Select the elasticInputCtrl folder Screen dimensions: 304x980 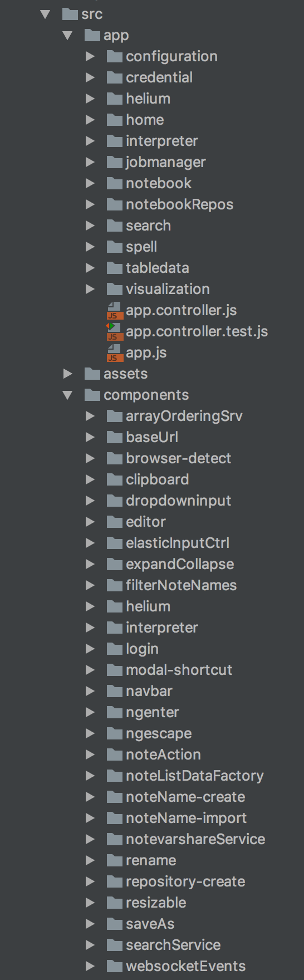(177, 543)
